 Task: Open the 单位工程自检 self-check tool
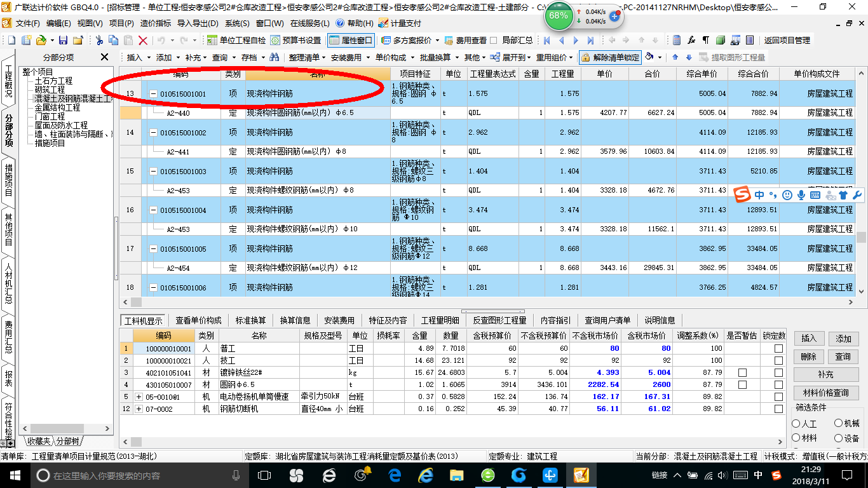click(x=236, y=40)
